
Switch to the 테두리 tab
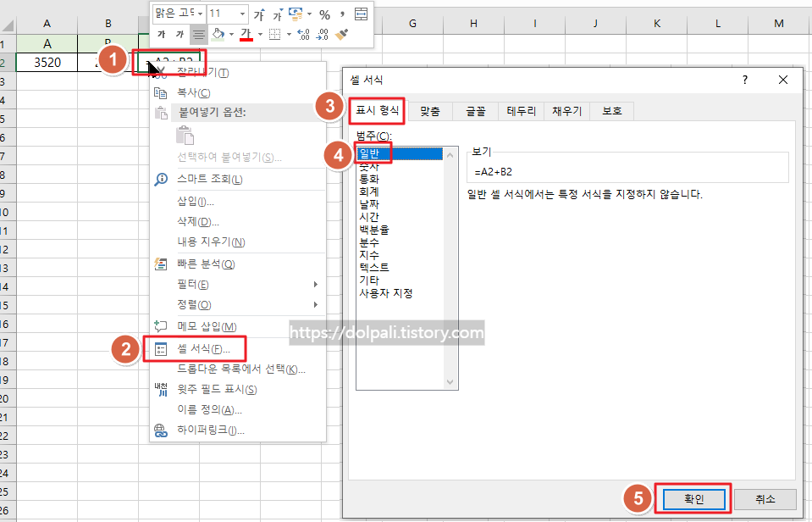520,110
